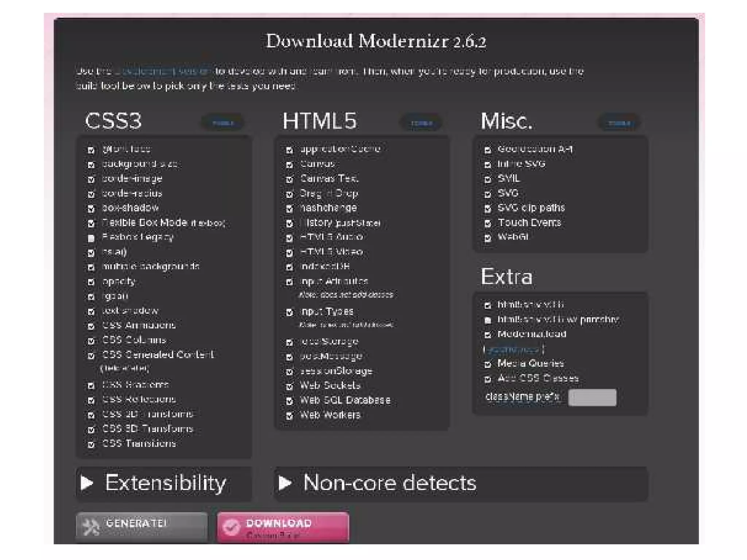Enable html5shiv with printshiv option

[x=488, y=320]
